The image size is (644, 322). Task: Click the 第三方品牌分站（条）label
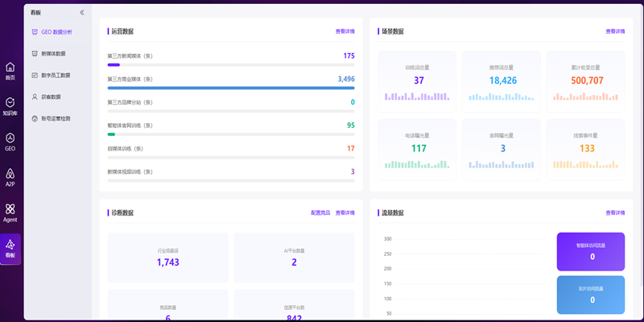point(130,102)
